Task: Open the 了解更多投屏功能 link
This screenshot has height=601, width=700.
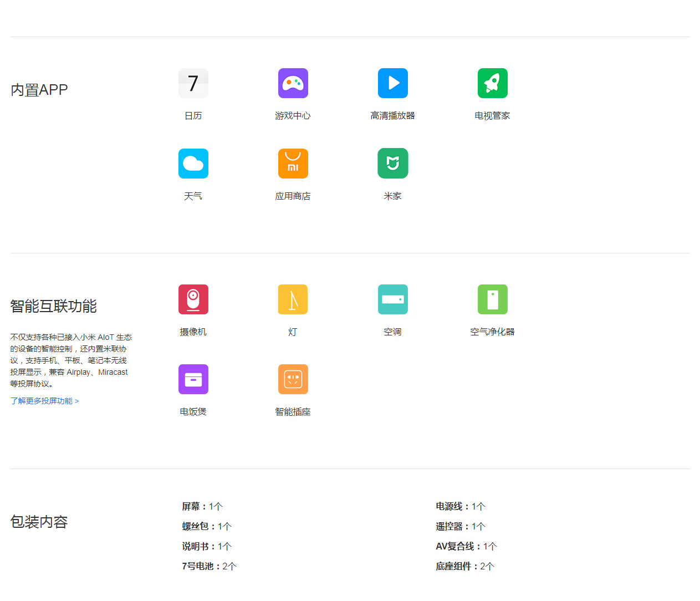Action: tap(44, 401)
